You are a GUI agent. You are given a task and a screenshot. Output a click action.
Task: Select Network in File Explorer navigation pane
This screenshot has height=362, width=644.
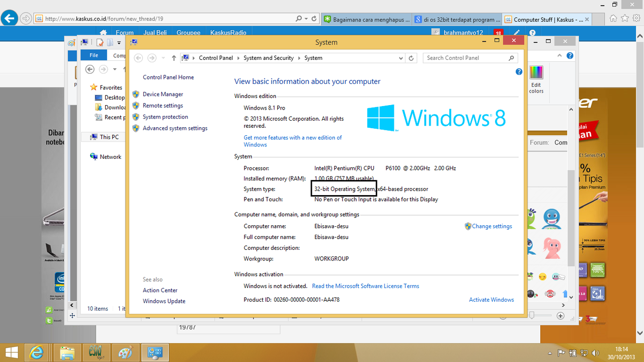click(110, 157)
